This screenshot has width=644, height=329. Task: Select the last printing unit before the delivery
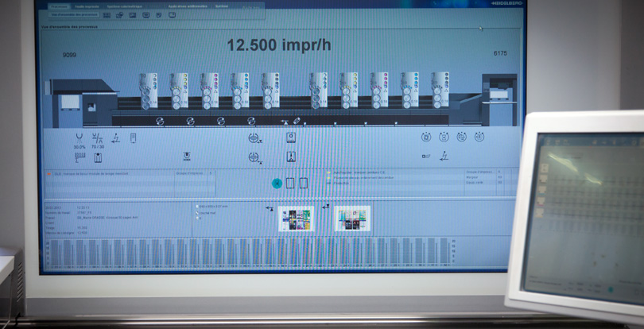point(440,90)
